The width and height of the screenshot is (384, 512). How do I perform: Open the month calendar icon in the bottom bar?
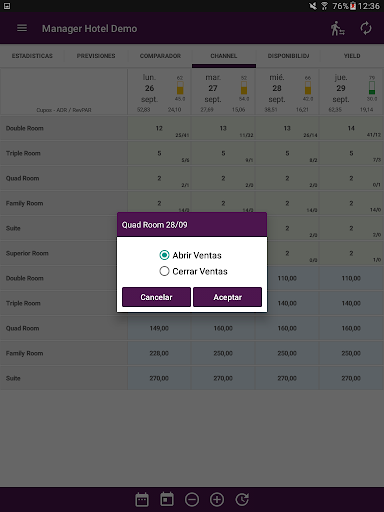[x=142, y=499]
